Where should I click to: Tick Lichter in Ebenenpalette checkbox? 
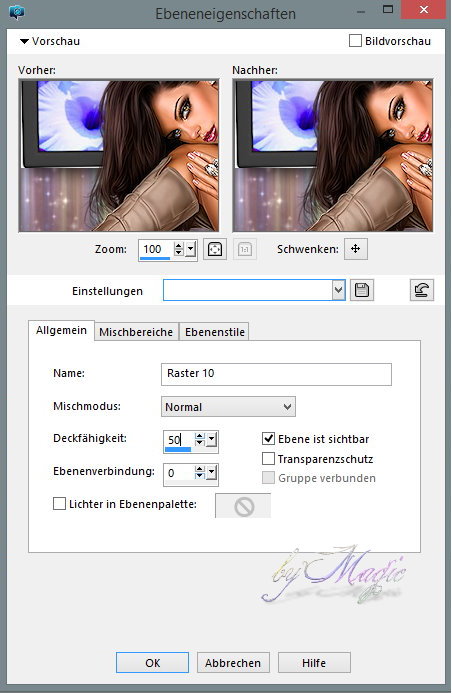tap(59, 504)
